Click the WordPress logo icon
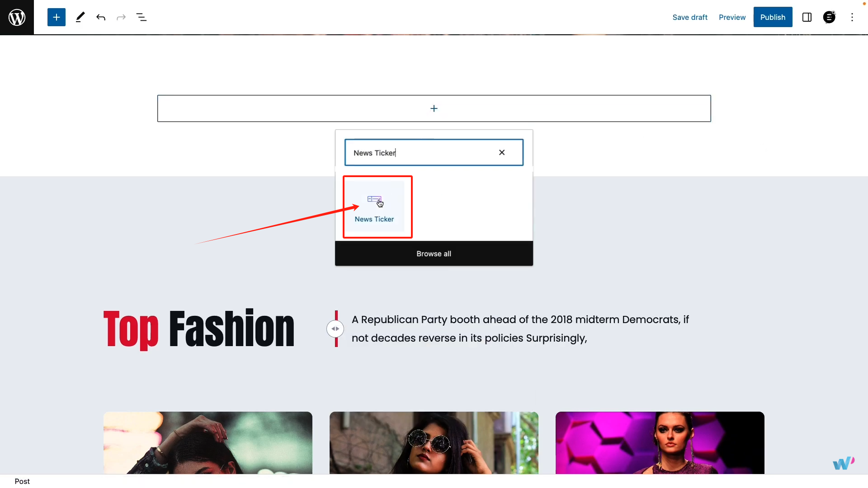The image size is (868, 488). 17,17
